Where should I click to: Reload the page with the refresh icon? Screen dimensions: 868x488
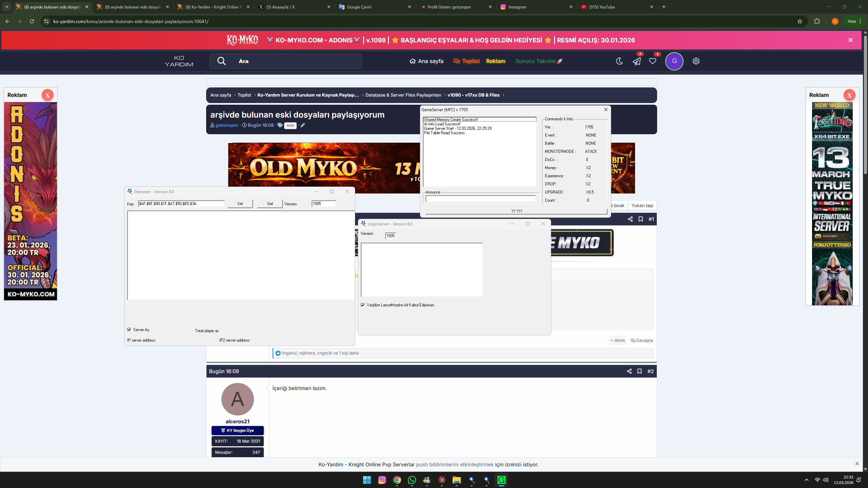click(x=32, y=21)
